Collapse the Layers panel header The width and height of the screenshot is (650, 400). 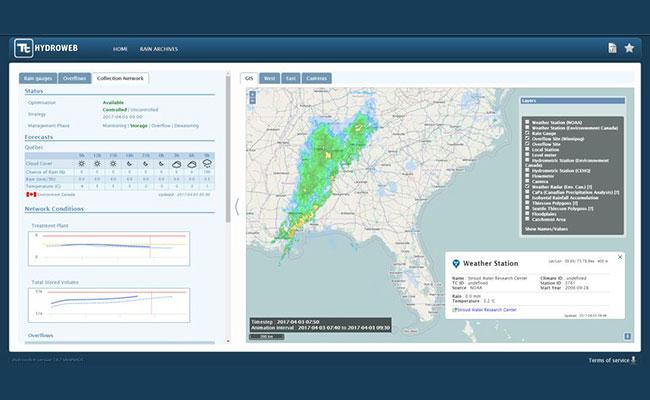pos(572,101)
